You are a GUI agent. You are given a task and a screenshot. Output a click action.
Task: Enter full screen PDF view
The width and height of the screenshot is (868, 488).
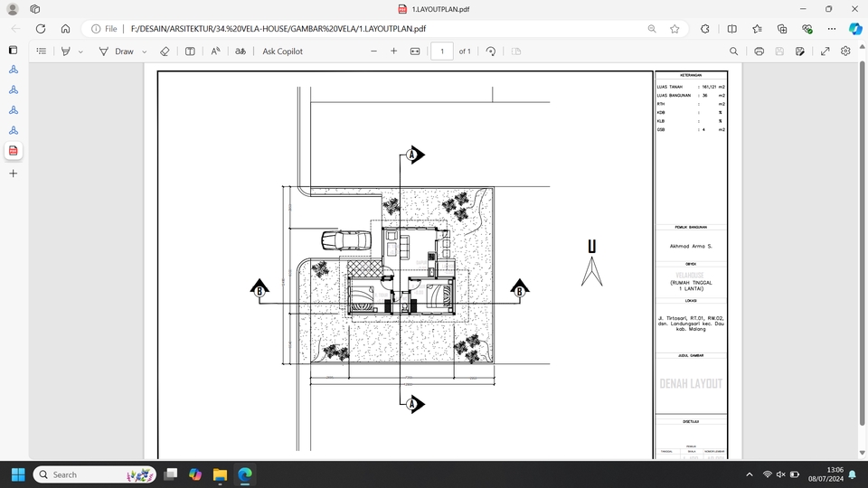point(825,51)
